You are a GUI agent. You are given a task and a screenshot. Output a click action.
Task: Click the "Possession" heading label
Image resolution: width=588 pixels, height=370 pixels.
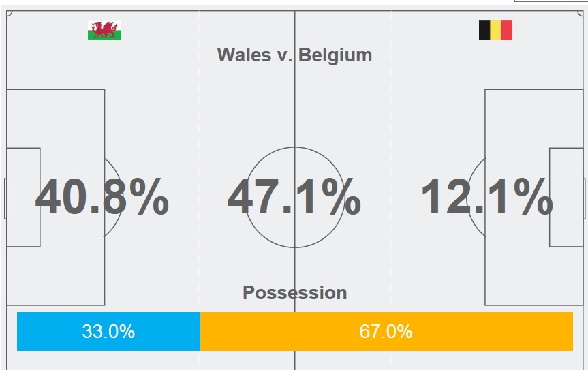pos(294,293)
